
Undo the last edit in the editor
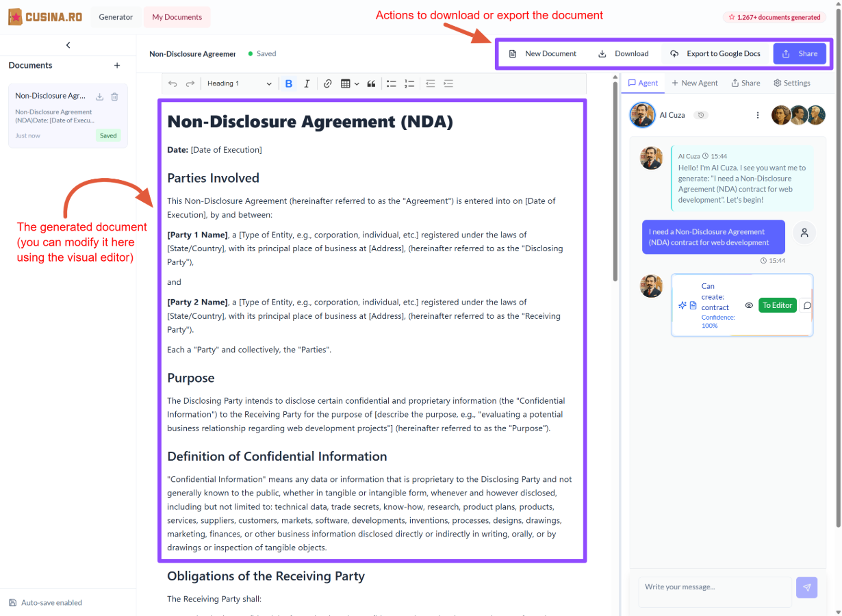[x=173, y=84]
